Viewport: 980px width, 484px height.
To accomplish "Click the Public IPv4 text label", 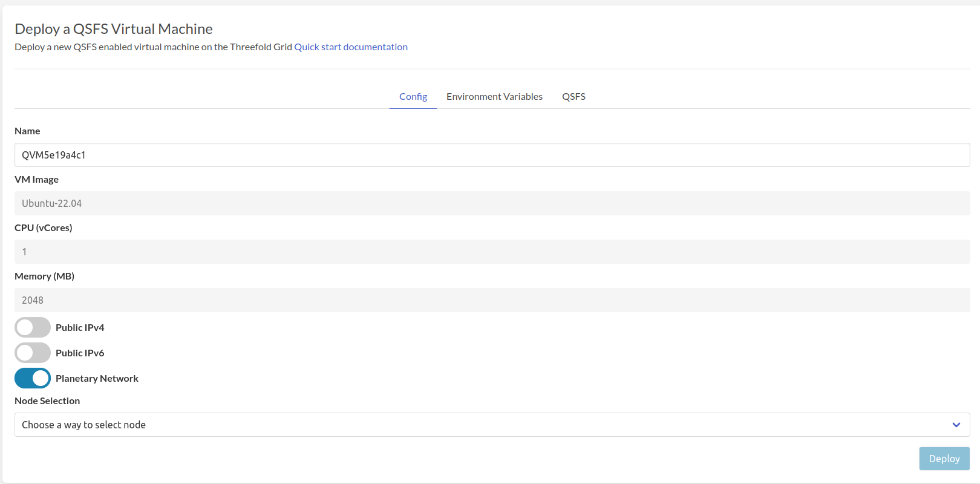I will [80, 327].
